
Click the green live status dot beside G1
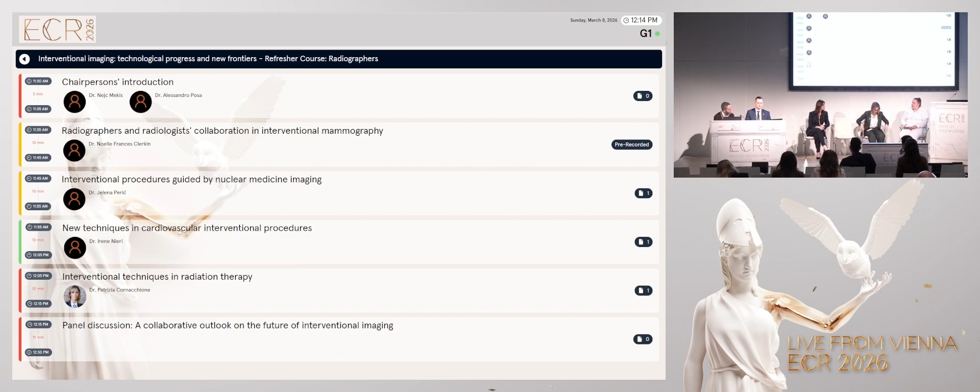point(657,34)
